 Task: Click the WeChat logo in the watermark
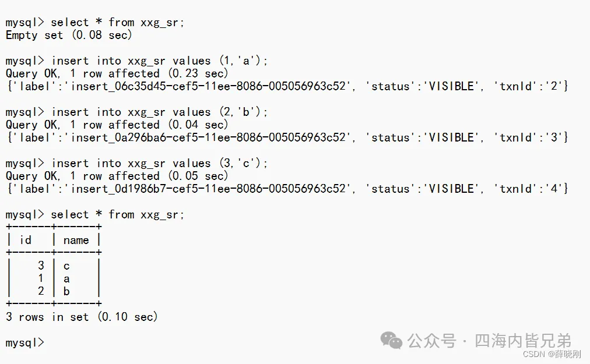(x=391, y=341)
